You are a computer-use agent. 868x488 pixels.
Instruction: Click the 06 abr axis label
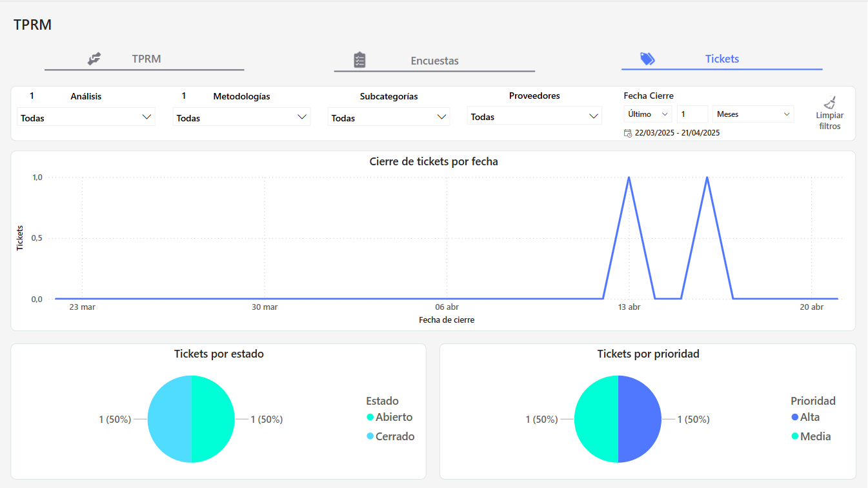pyautogui.click(x=447, y=307)
